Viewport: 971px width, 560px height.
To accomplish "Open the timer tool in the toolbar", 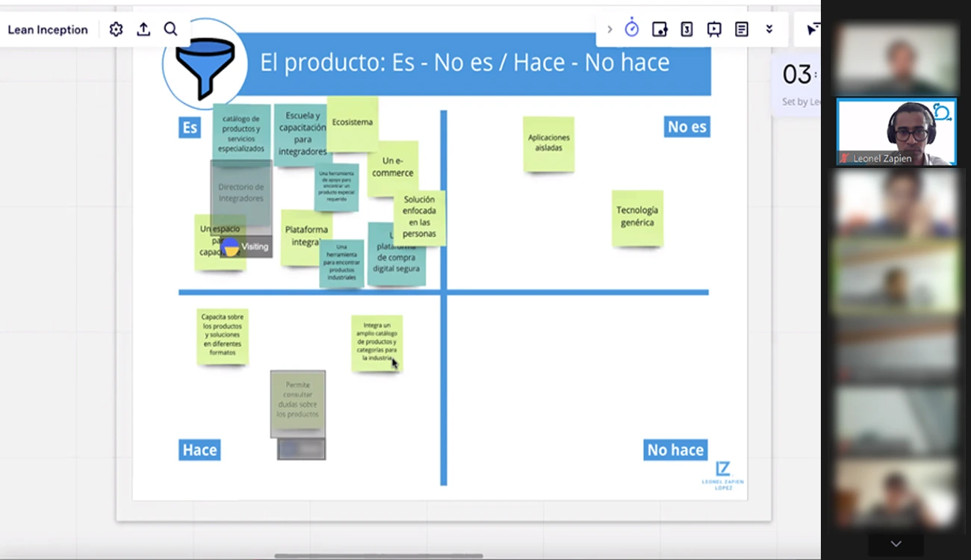I will coord(632,29).
